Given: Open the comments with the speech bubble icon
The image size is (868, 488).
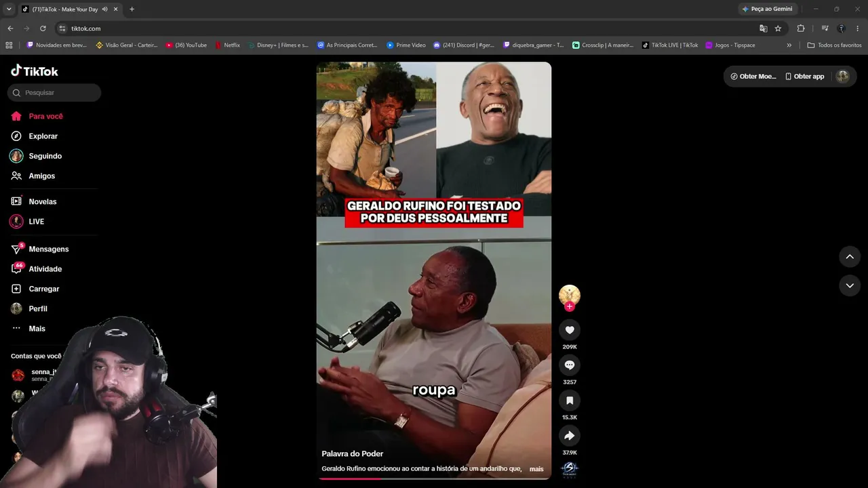Looking at the screenshot, I should pyautogui.click(x=570, y=365).
